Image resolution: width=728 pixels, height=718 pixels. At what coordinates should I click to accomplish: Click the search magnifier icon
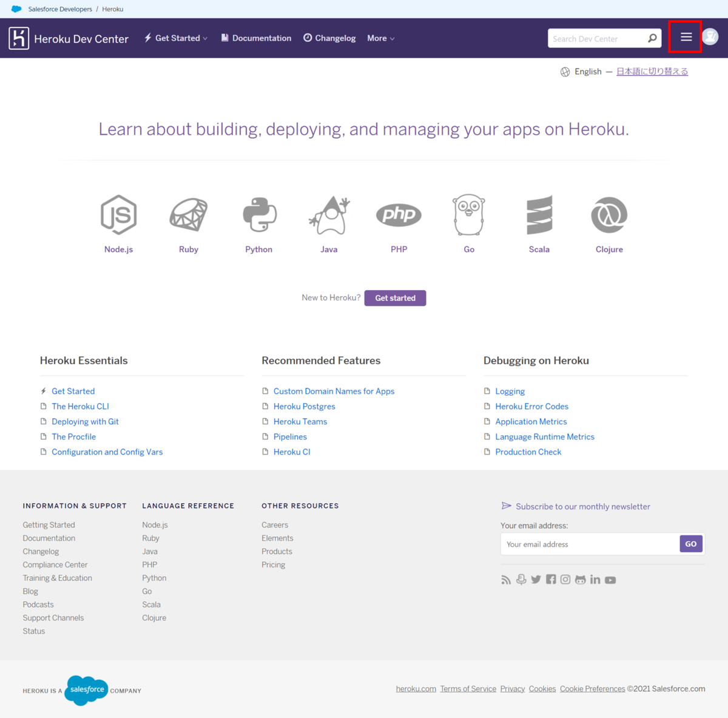click(x=652, y=38)
